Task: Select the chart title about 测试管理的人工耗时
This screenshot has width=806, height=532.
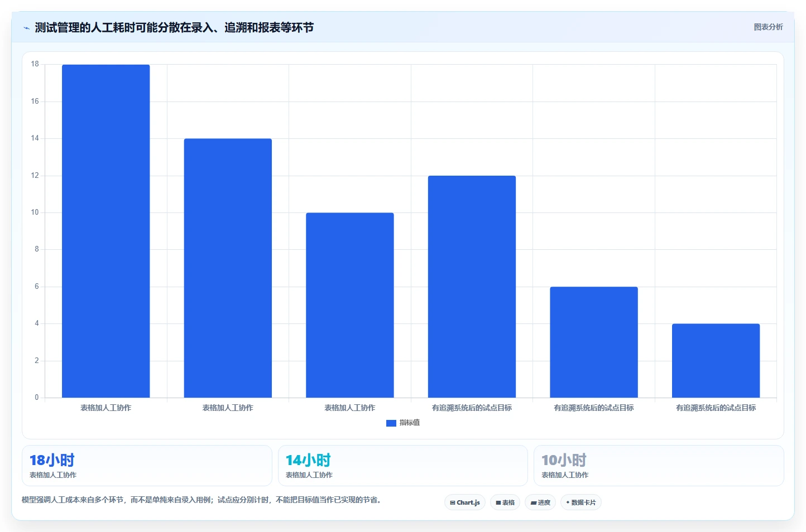Action: pyautogui.click(x=174, y=27)
